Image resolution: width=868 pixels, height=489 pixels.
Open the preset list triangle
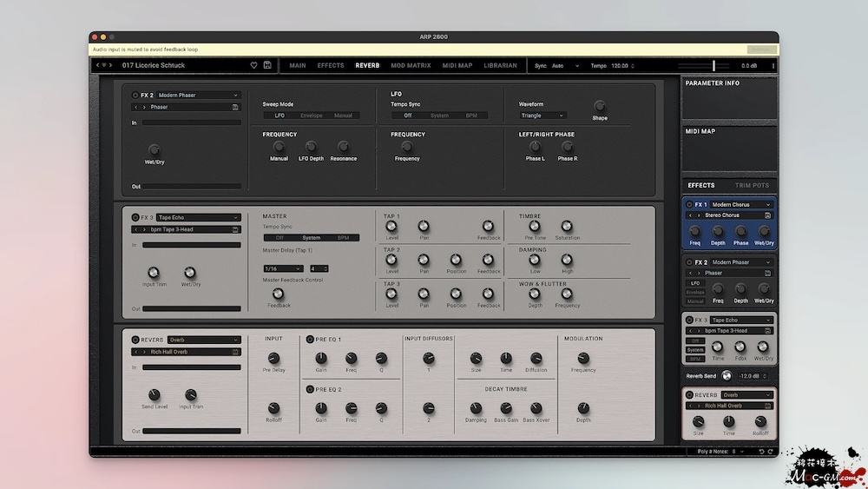(x=104, y=65)
